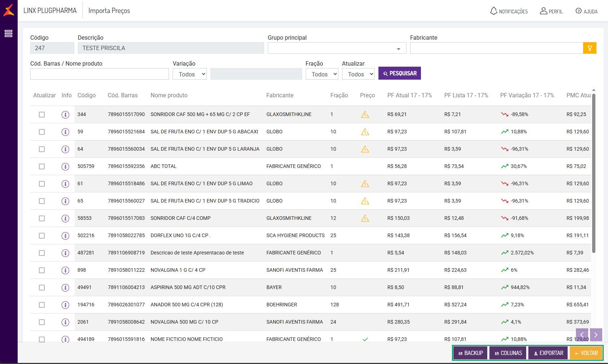Click barcode 7896015517090
This screenshot has width=608, height=364.
(x=126, y=114)
